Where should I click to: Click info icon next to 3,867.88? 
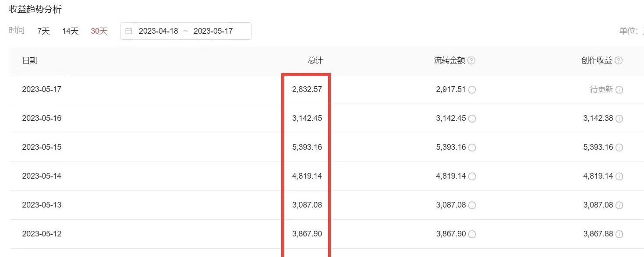pyautogui.click(x=619, y=234)
